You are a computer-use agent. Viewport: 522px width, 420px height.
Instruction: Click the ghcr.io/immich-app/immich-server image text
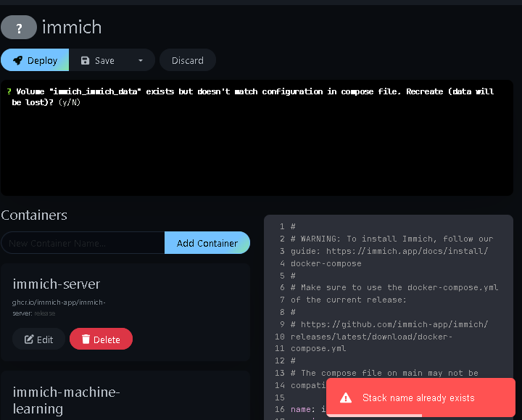pos(59,308)
